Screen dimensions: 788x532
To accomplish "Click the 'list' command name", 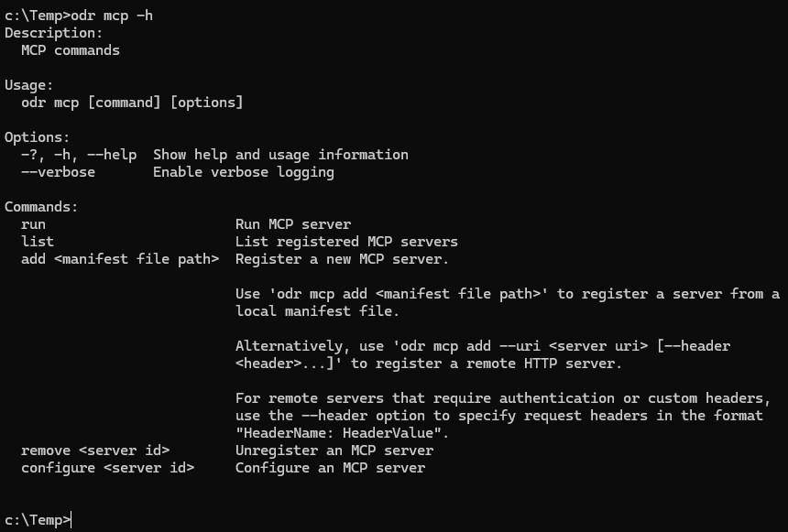I will coord(38,242).
